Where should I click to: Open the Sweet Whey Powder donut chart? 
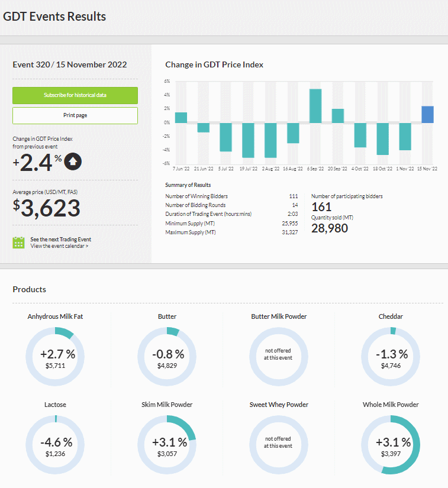pyautogui.click(x=279, y=445)
